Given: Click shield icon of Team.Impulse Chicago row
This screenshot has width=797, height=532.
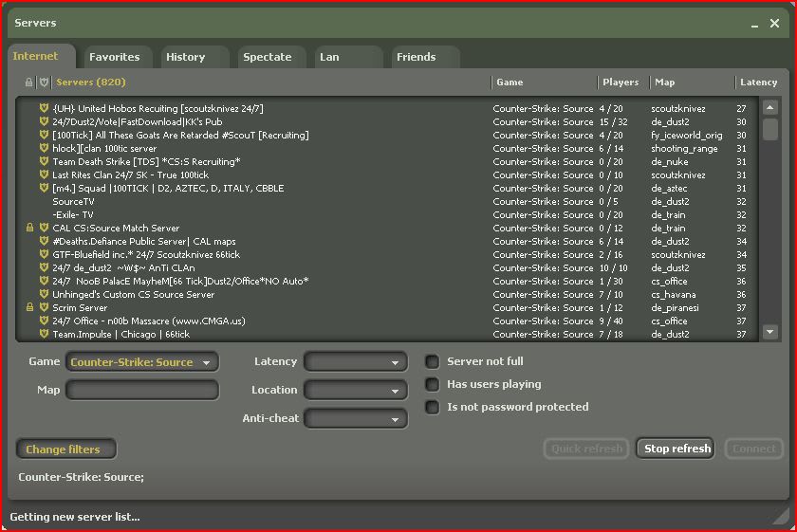Looking at the screenshot, I should (x=45, y=334).
